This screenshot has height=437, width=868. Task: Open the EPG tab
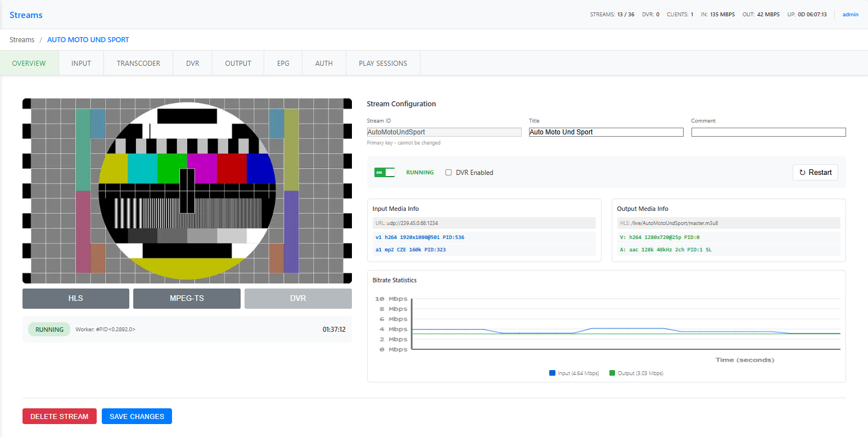pos(283,63)
